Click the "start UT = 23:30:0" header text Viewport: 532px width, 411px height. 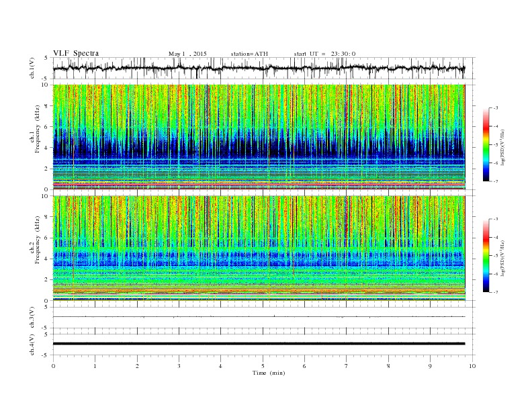click(x=324, y=54)
